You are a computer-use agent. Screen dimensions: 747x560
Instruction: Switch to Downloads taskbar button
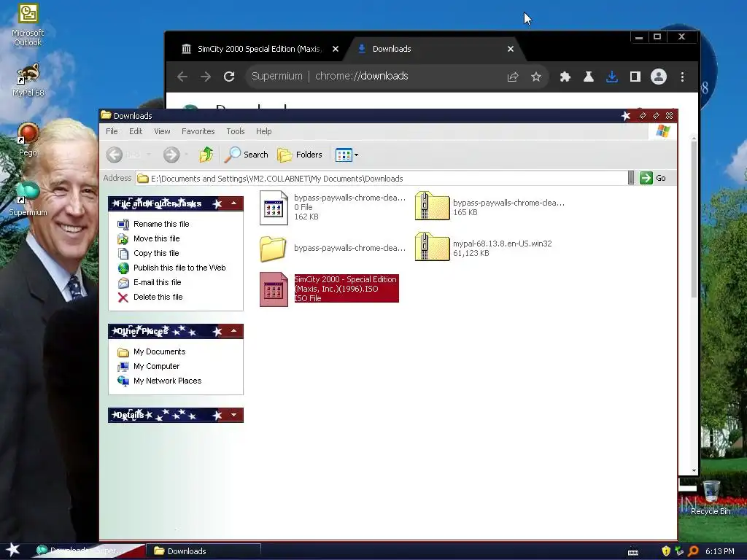[204, 551]
